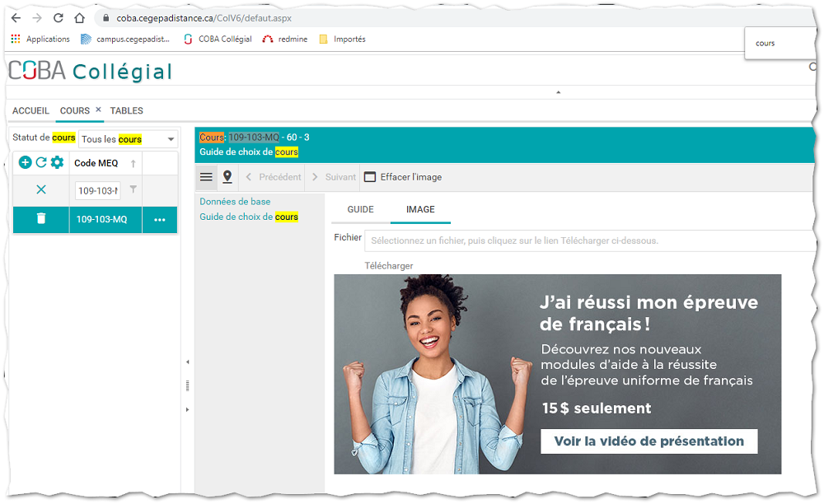824x504 pixels.
Task: Open grid settings gear icon
Action: click(57, 163)
